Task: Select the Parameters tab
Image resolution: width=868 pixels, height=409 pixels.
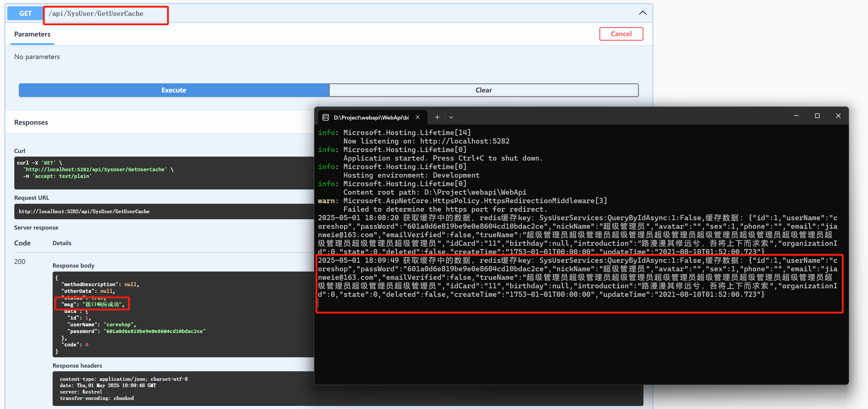Action: (32, 34)
